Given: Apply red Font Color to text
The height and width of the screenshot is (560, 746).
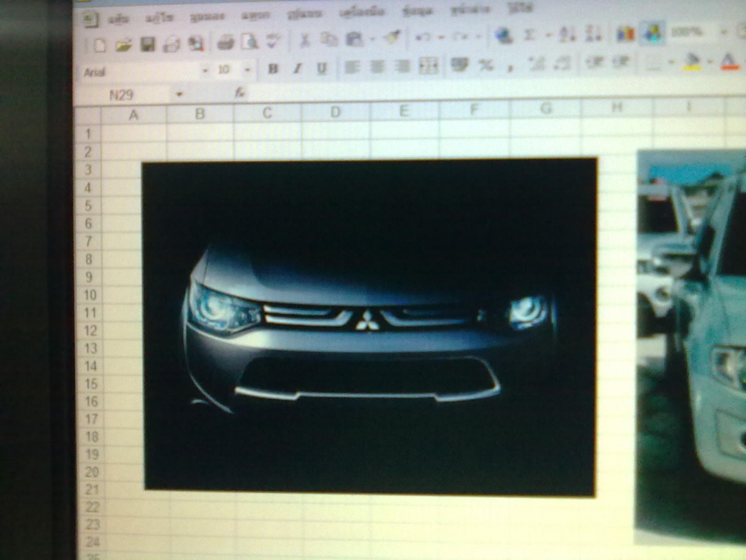Looking at the screenshot, I should point(728,61).
